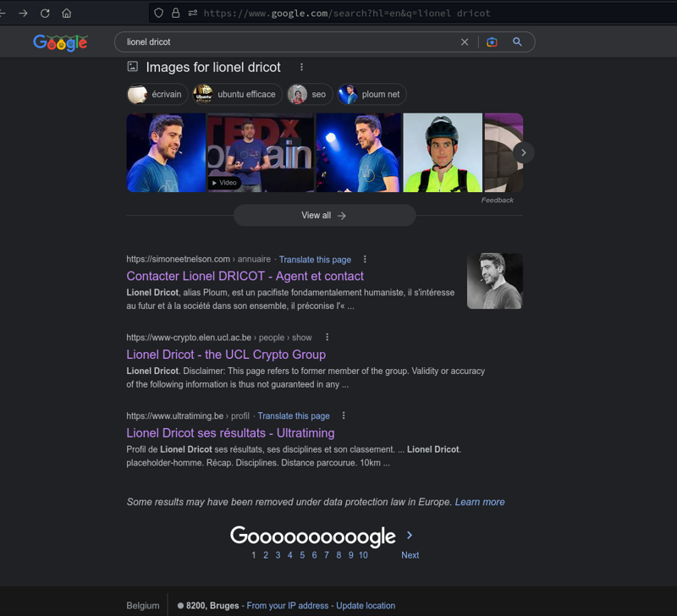Select the écrivain image filter chip
677x616 pixels.
[157, 94]
